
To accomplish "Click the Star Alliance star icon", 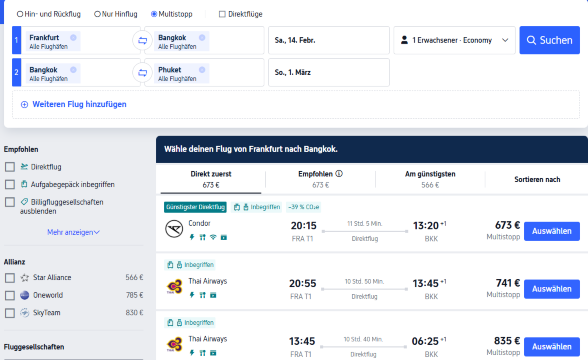I will point(25,278).
